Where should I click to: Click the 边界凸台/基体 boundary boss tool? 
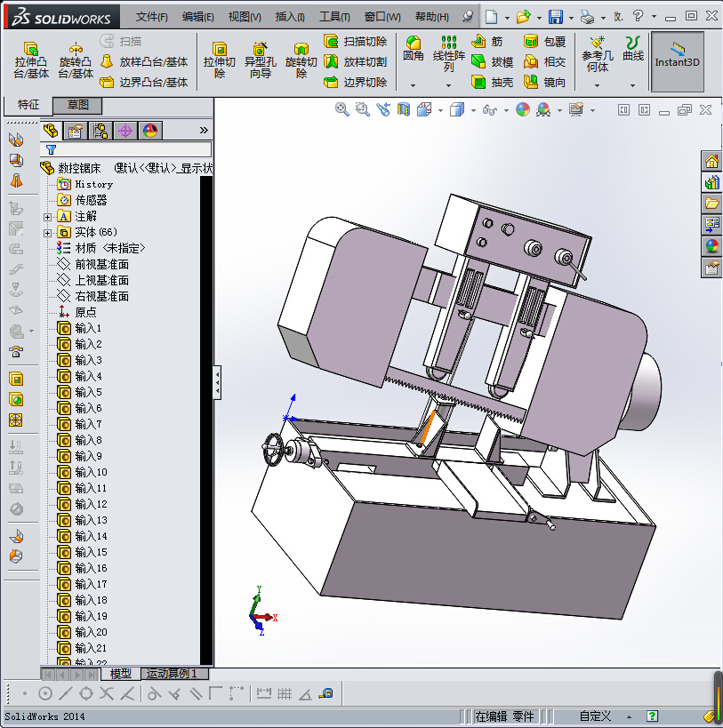pyautogui.click(x=144, y=82)
